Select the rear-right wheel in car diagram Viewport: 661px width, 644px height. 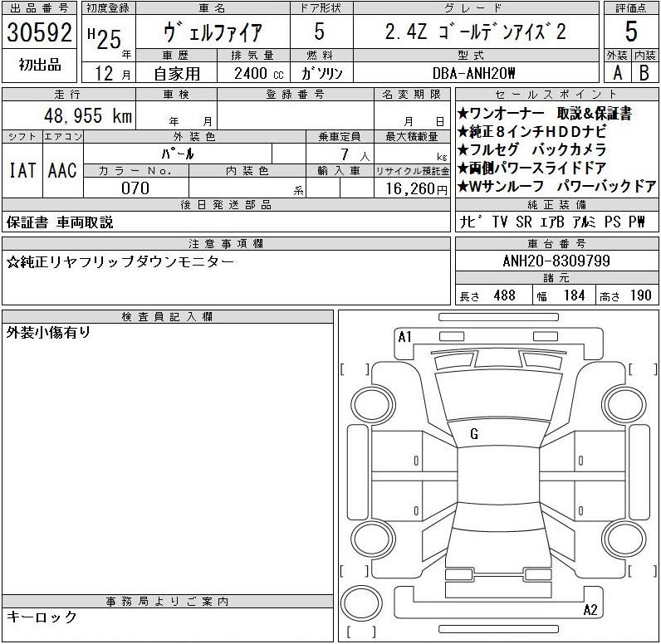(619, 535)
